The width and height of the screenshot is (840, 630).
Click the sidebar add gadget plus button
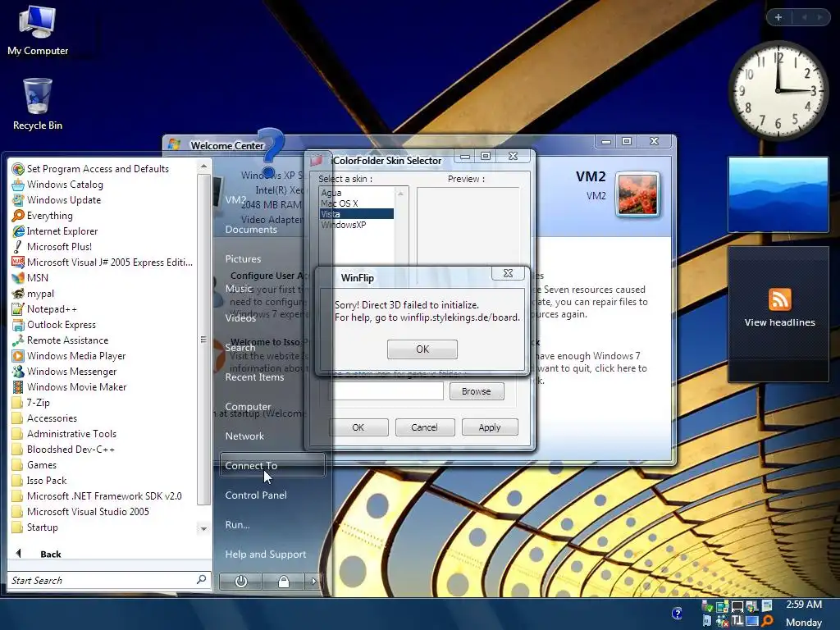pos(778,17)
